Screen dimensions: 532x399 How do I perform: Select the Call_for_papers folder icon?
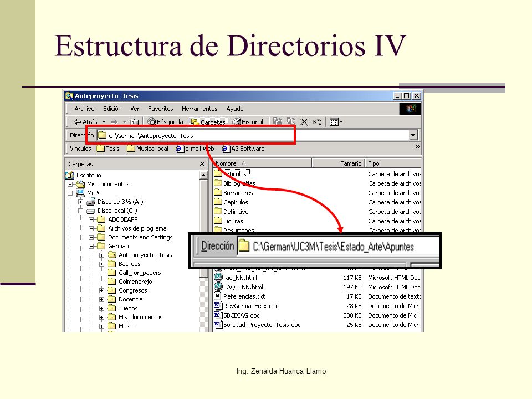coord(111,273)
